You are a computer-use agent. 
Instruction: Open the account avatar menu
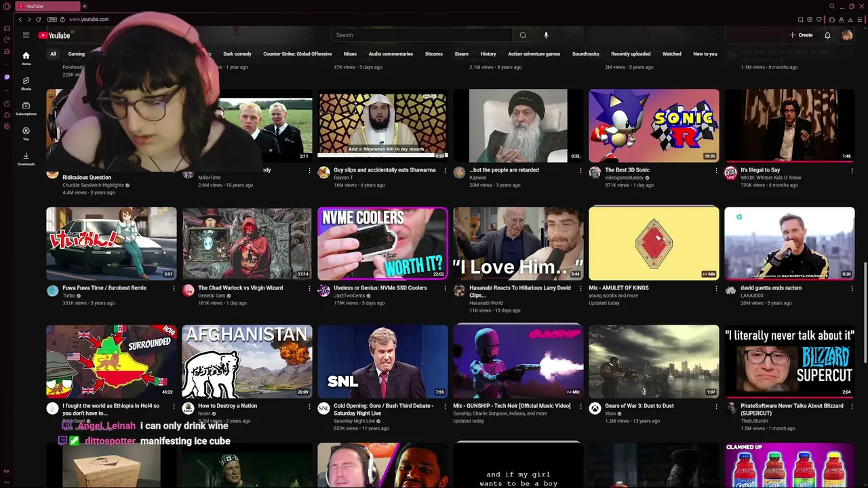(x=847, y=35)
